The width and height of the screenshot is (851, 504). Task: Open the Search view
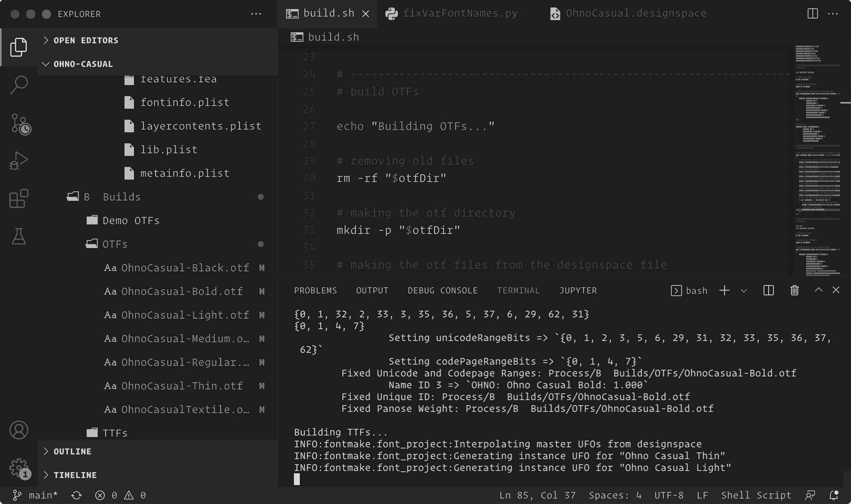point(18,84)
